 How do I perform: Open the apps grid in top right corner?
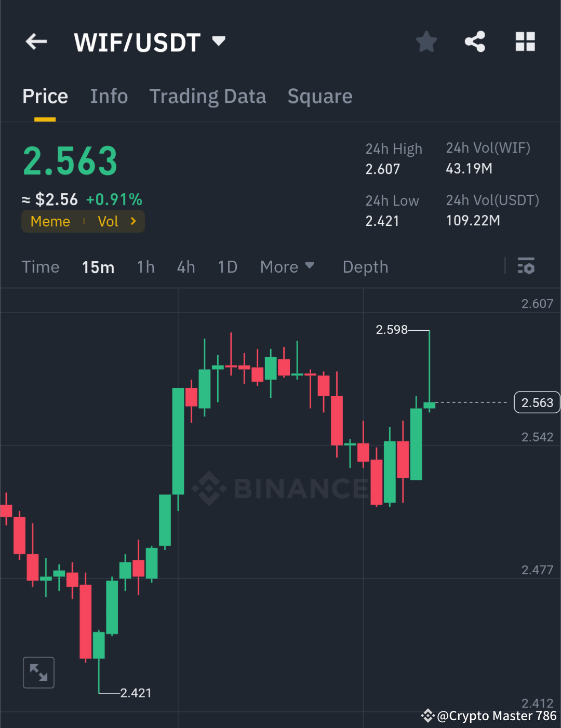[x=525, y=42]
